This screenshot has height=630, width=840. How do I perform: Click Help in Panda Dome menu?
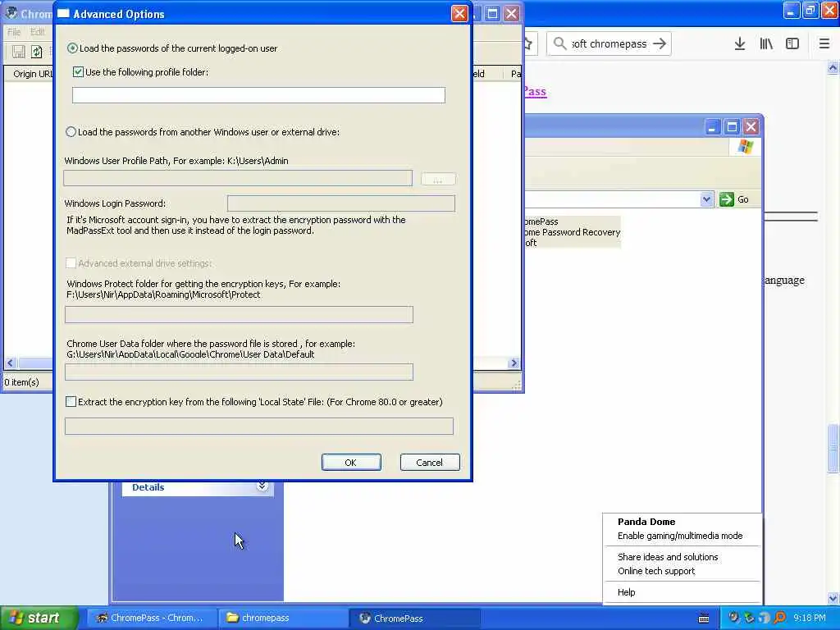click(x=626, y=592)
